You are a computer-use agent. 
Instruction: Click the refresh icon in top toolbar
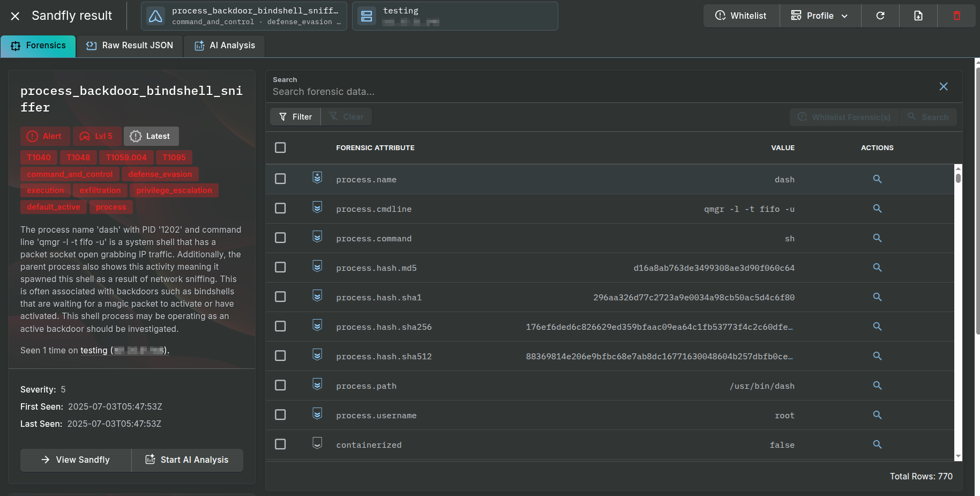(880, 16)
